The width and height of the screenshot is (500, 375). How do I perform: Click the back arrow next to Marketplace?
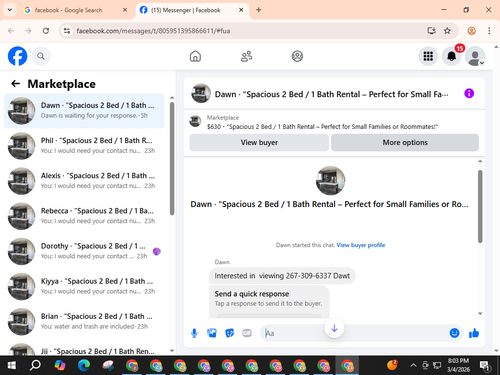click(x=16, y=84)
